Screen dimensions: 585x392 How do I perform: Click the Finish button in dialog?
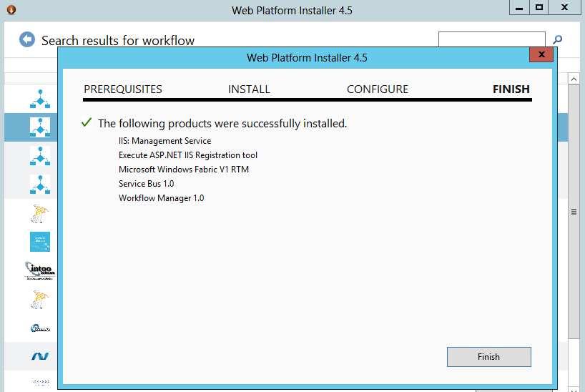click(488, 357)
